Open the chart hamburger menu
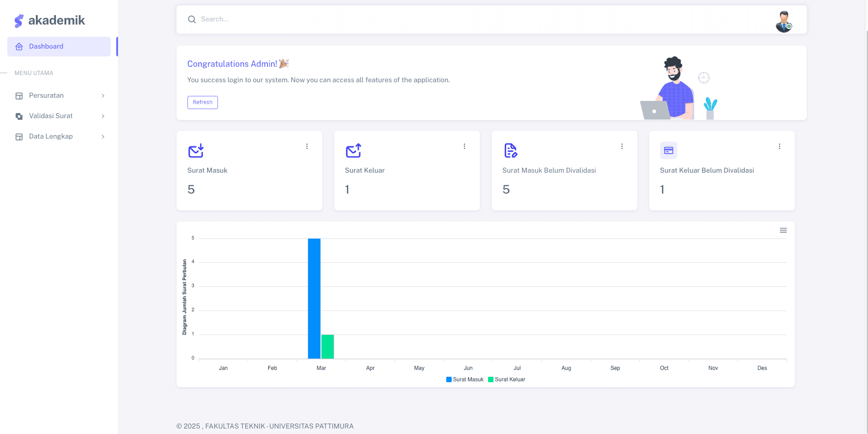 click(783, 230)
